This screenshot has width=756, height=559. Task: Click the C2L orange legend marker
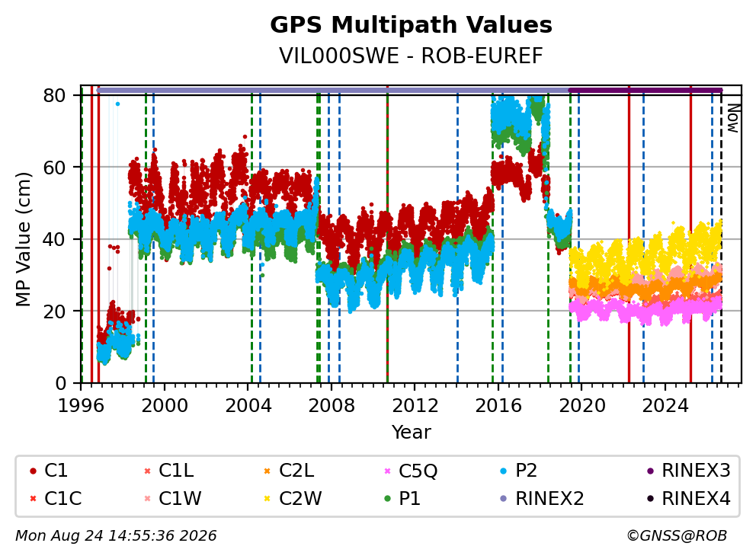[x=267, y=471]
